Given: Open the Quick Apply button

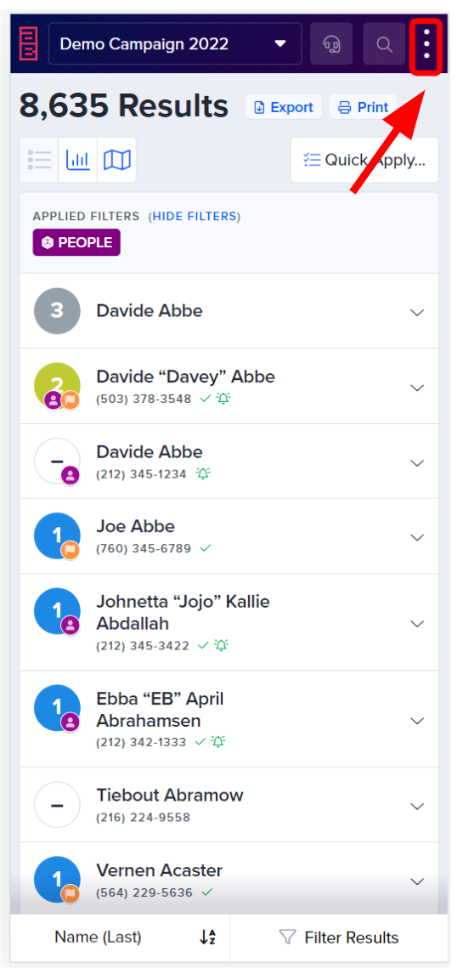Looking at the screenshot, I should click(x=364, y=160).
